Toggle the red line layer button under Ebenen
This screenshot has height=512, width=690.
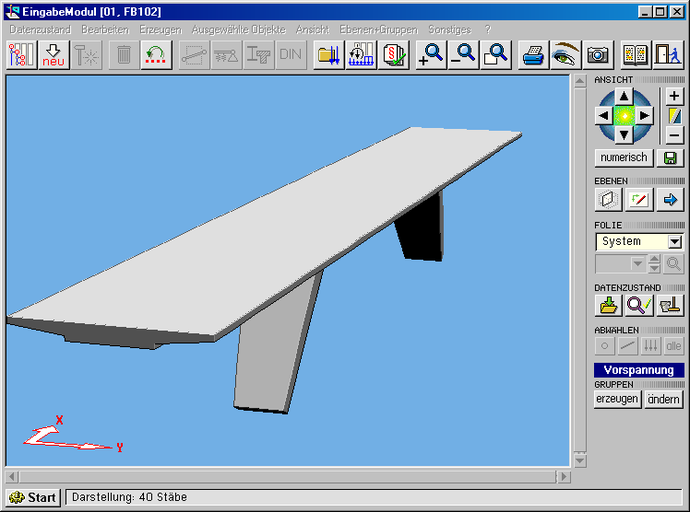click(638, 199)
